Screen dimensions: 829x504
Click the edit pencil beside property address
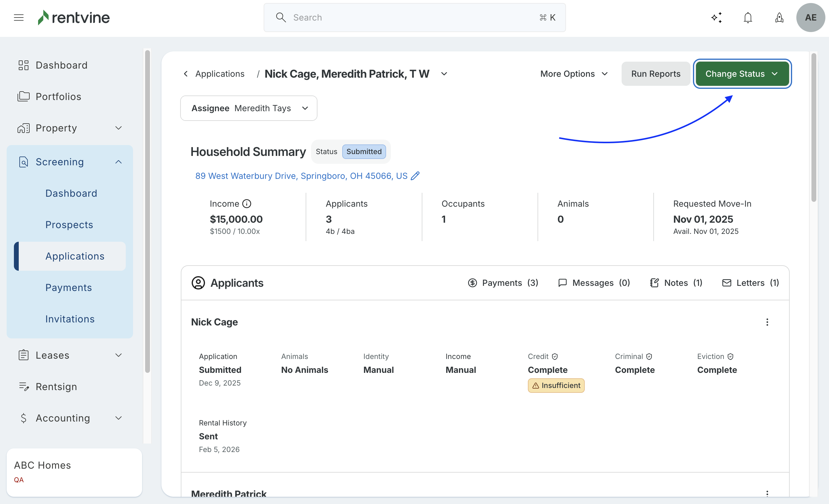pos(415,176)
